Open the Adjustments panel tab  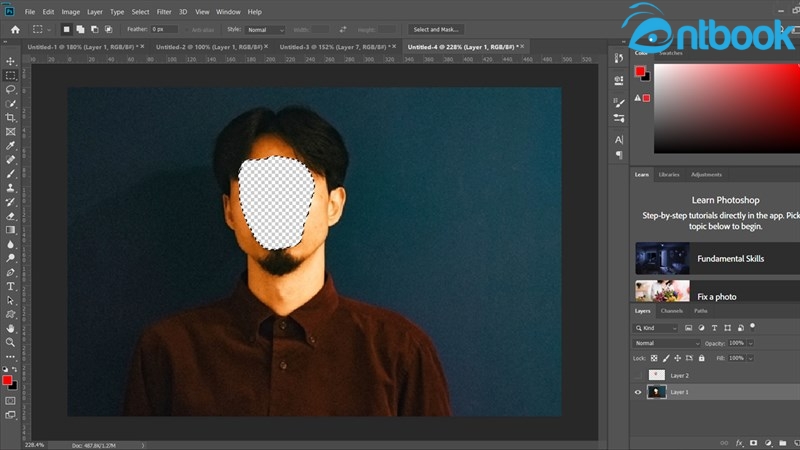coord(706,174)
